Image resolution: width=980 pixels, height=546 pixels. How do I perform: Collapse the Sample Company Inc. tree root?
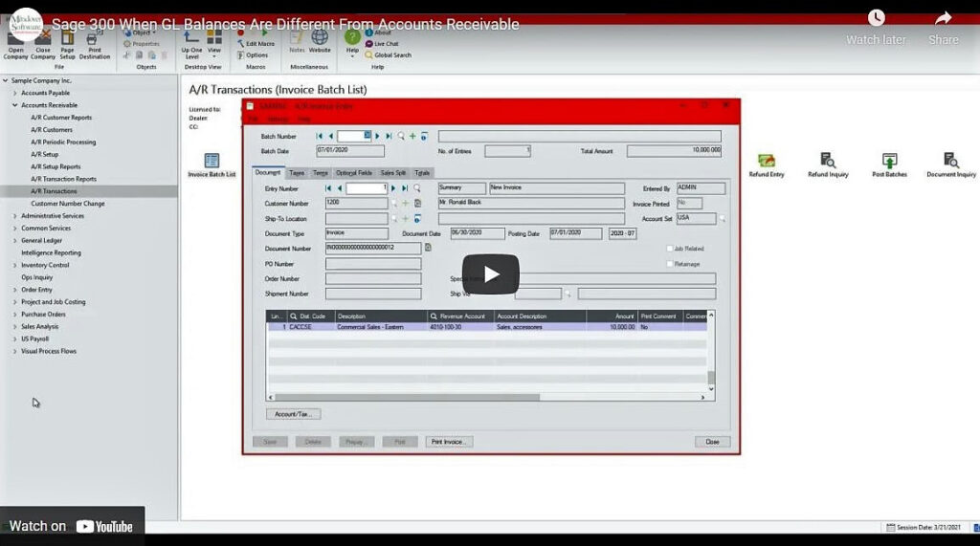pos(6,80)
